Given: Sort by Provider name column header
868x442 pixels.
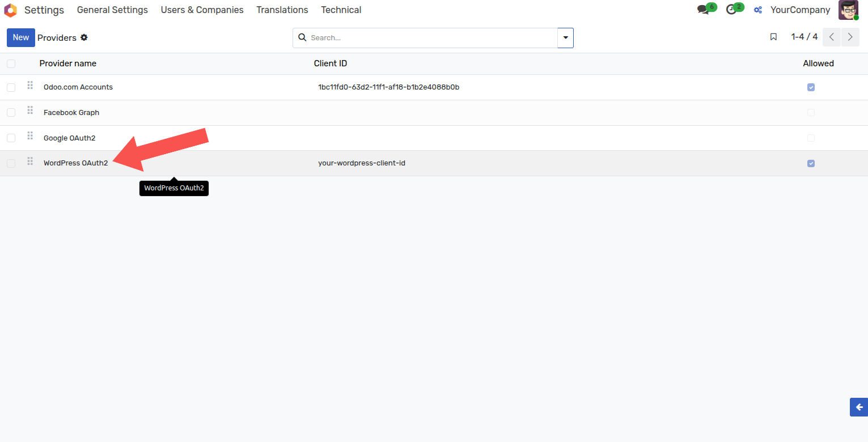Looking at the screenshot, I should (68, 63).
